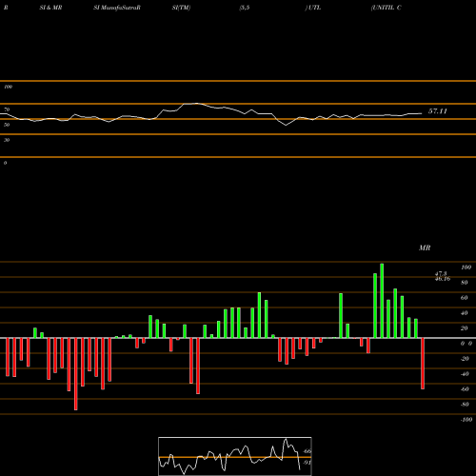Click 40 on the MR axis
Screen dimensions: 476x476
(465, 313)
